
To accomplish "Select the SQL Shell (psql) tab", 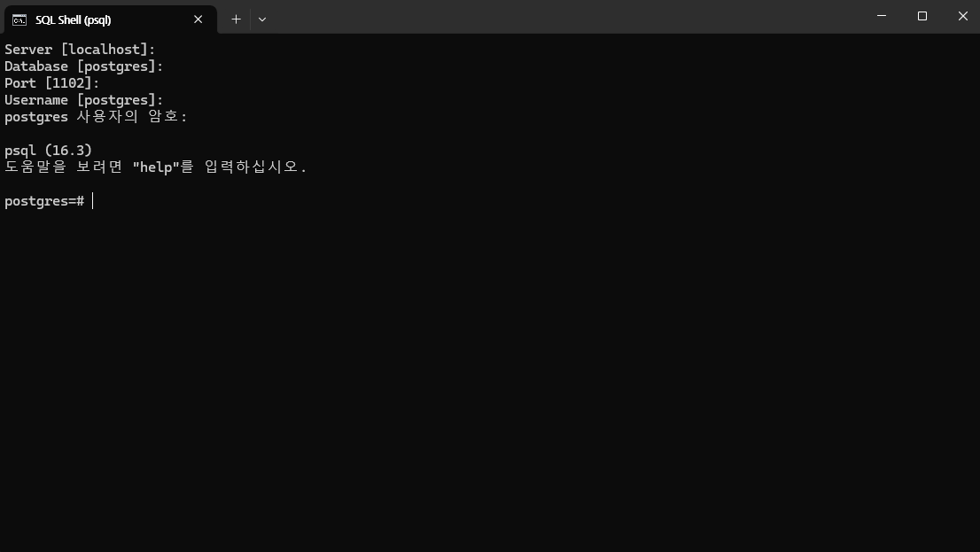I will (x=111, y=19).
